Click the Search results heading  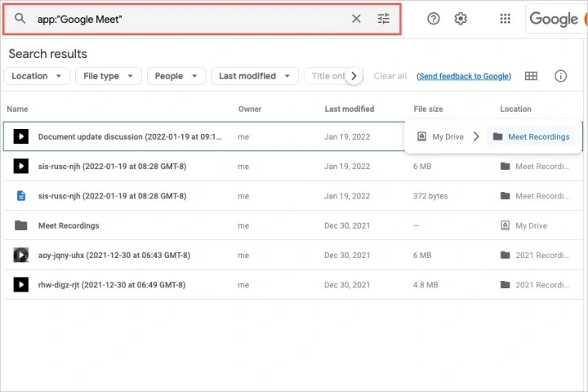tap(47, 54)
